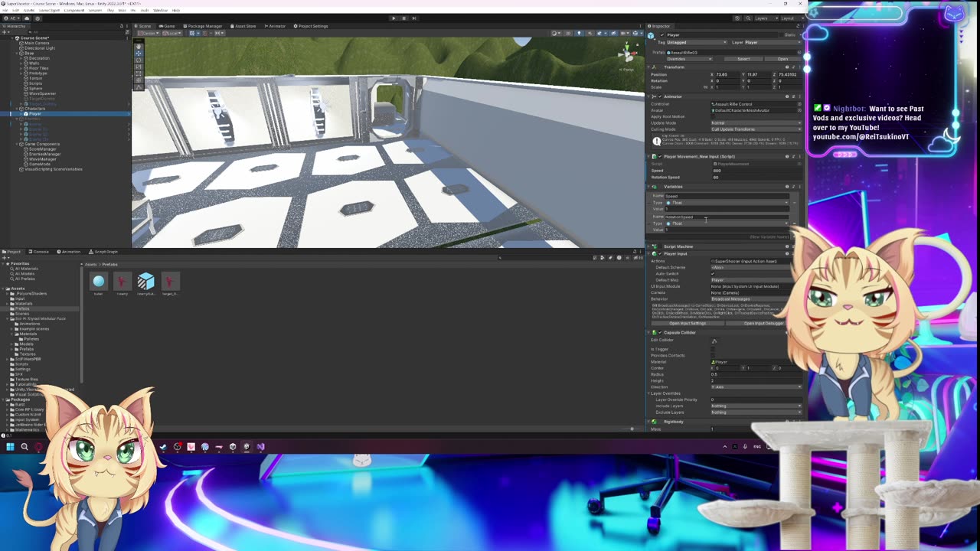Hit the Pause button in toolbar
Image resolution: width=980 pixels, height=551 pixels.
pyautogui.click(x=403, y=18)
